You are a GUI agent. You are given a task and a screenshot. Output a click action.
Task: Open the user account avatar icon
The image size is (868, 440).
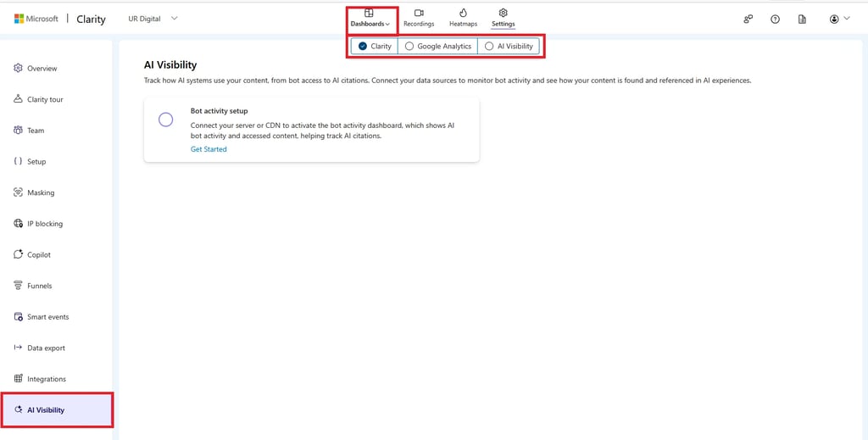click(834, 19)
